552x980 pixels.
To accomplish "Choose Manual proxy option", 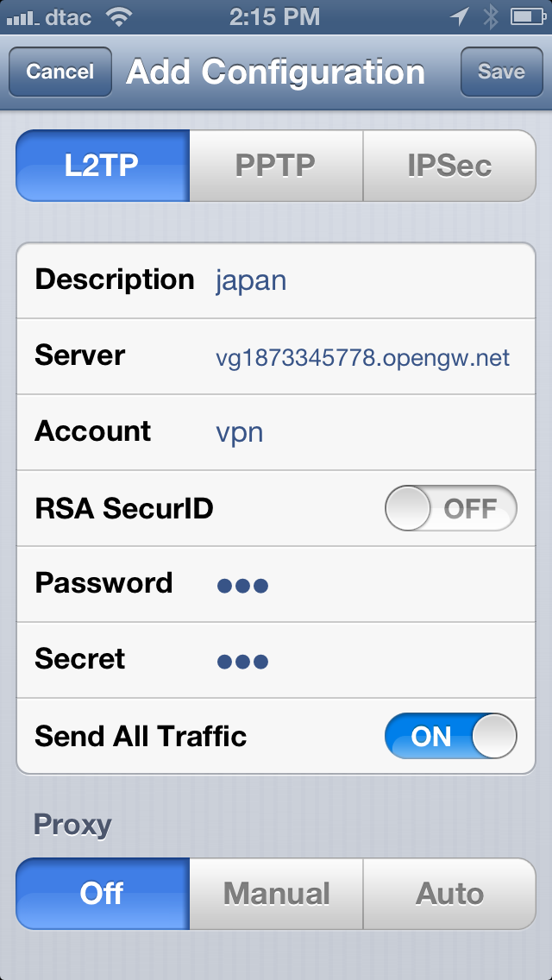I will coord(276,894).
